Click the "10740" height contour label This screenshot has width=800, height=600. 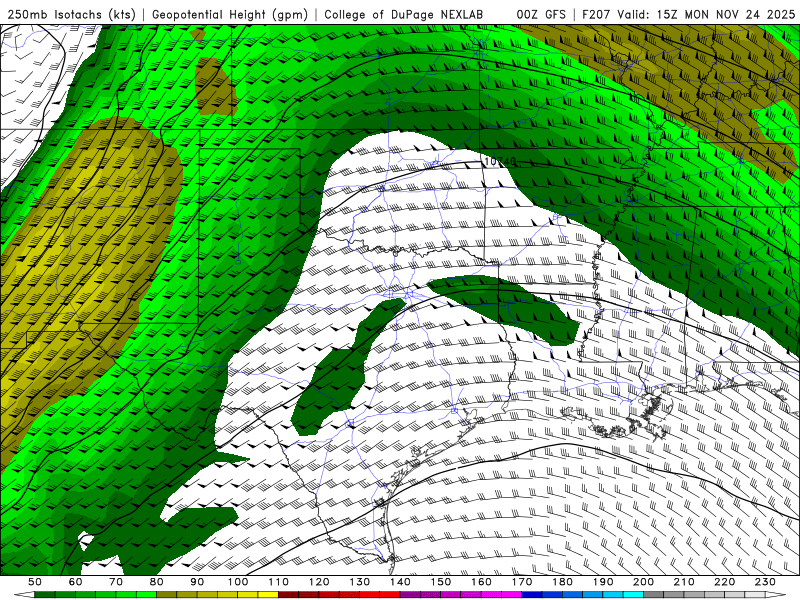pyautogui.click(x=499, y=162)
